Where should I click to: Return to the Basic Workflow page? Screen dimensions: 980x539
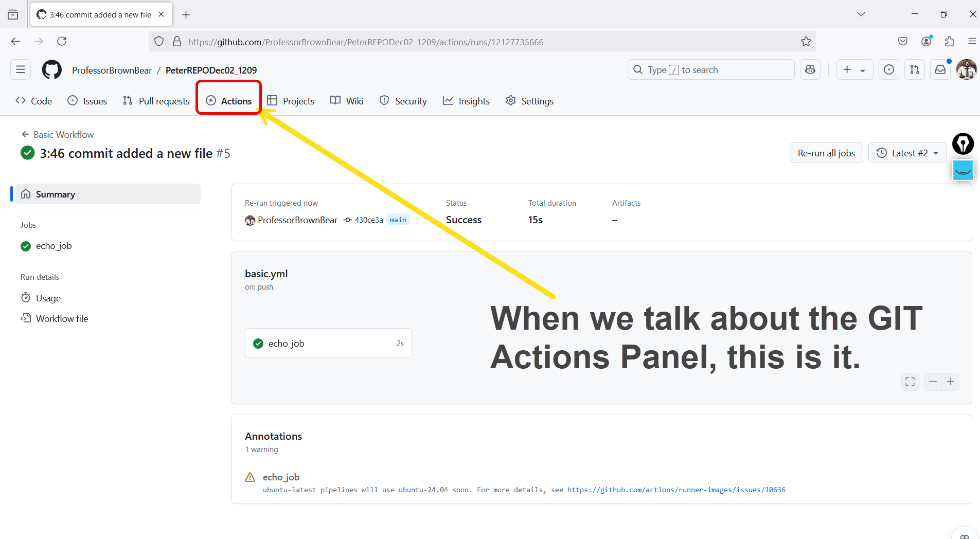click(58, 134)
